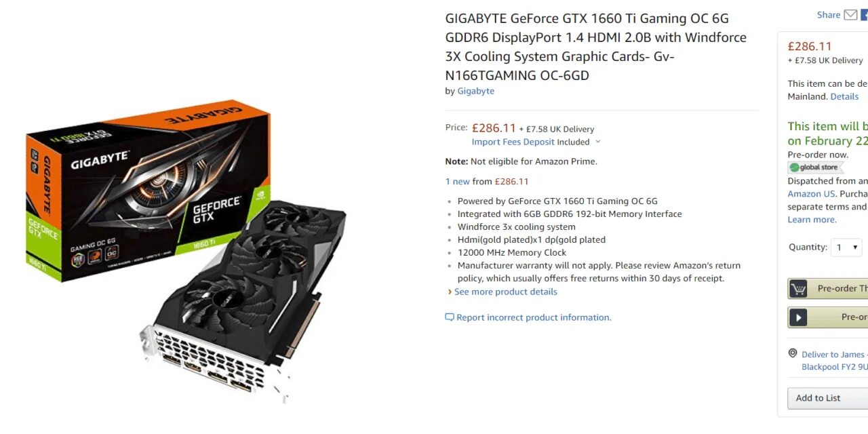Open the Add to List dropdown button

827,398
